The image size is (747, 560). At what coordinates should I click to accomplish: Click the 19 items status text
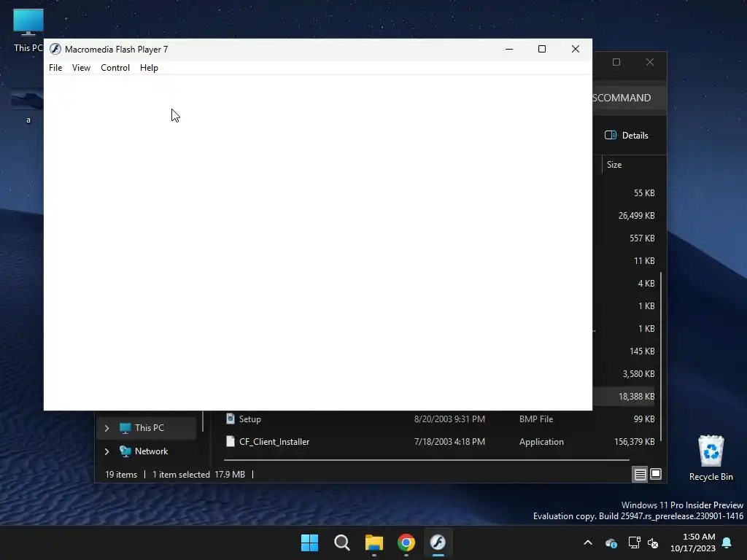coord(121,474)
